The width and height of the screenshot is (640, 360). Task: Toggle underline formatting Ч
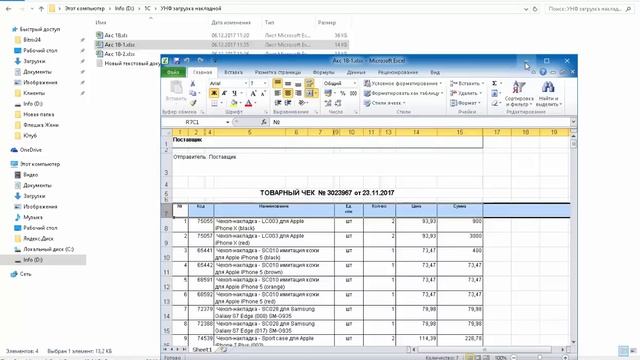point(234,93)
